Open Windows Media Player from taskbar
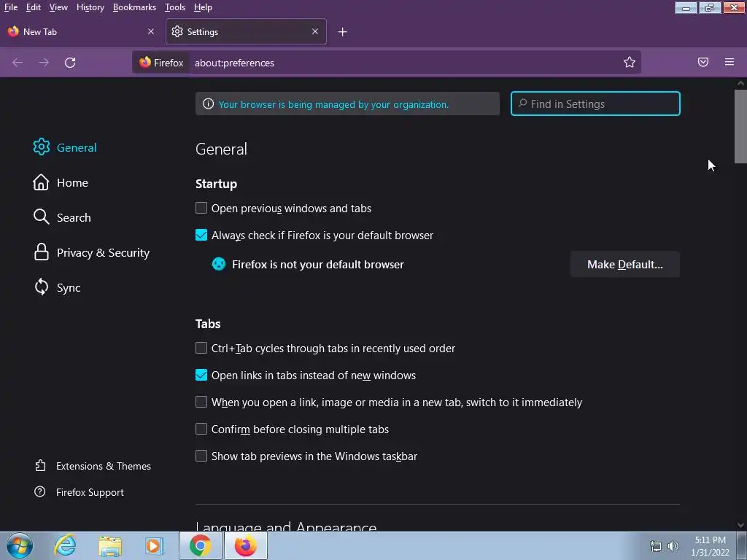This screenshot has height=560, width=747. coord(155,545)
